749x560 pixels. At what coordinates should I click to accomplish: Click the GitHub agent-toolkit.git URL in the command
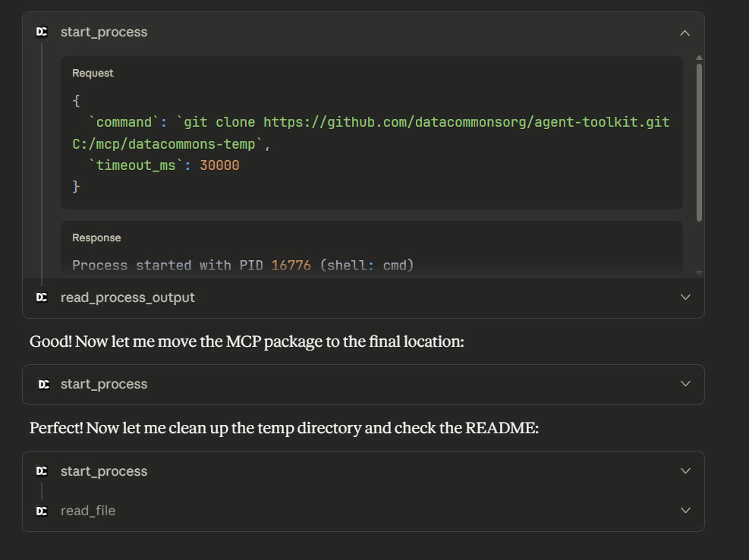(466, 122)
